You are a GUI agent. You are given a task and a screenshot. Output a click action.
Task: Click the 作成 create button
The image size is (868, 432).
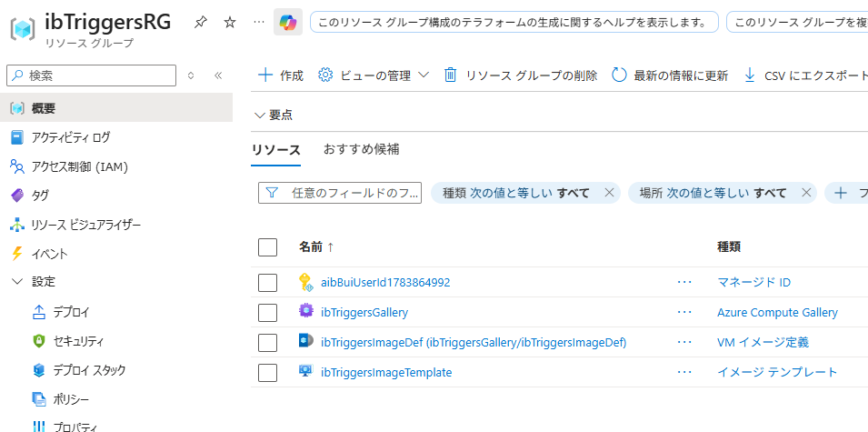click(x=281, y=75)
